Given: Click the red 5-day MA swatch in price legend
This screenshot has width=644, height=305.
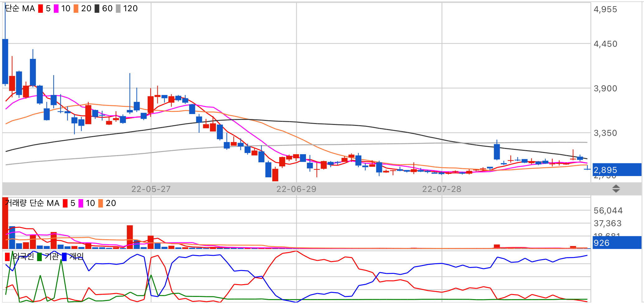Looking at the screenshot, I should tap(41, 9).
